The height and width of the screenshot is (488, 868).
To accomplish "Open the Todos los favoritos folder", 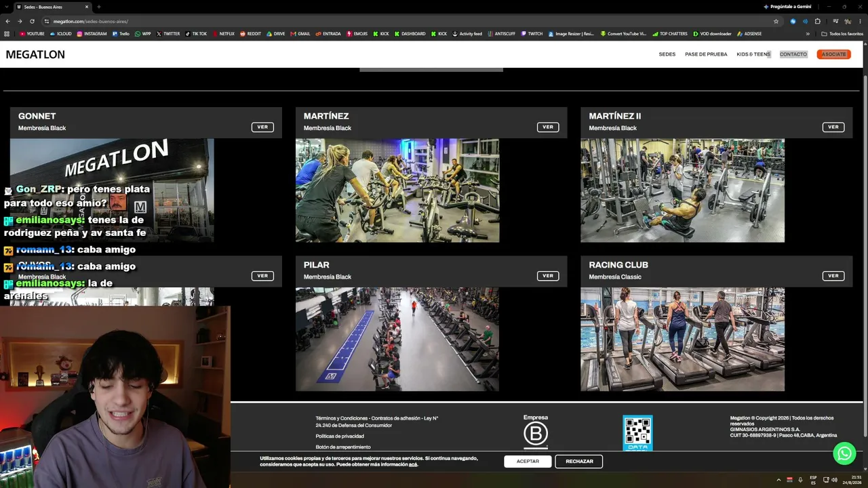I will tap(842, 34).
